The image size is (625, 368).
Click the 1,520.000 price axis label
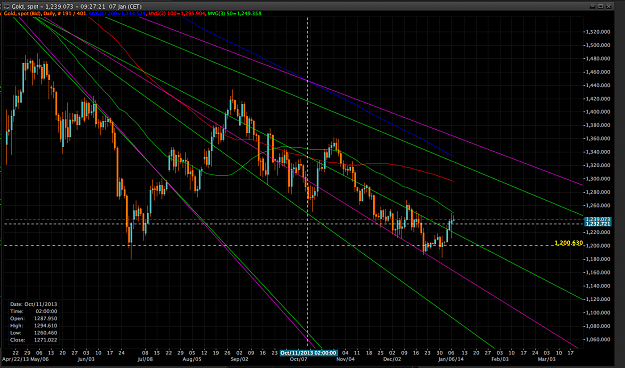click(599, 32)
